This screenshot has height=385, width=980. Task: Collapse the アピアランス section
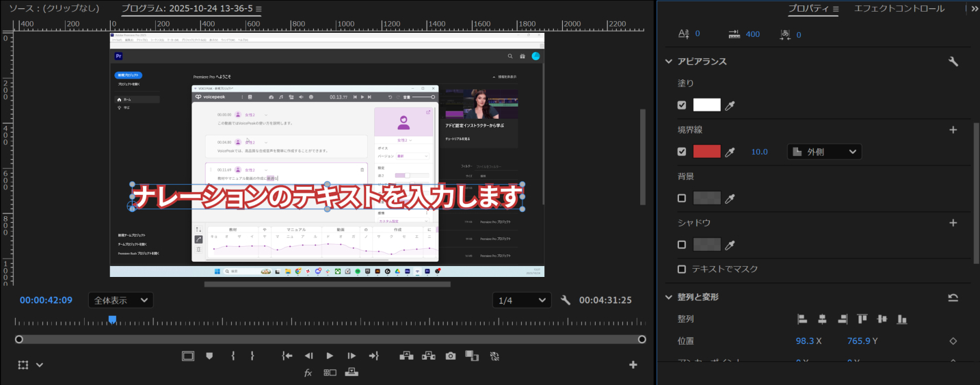pos(669,62)
